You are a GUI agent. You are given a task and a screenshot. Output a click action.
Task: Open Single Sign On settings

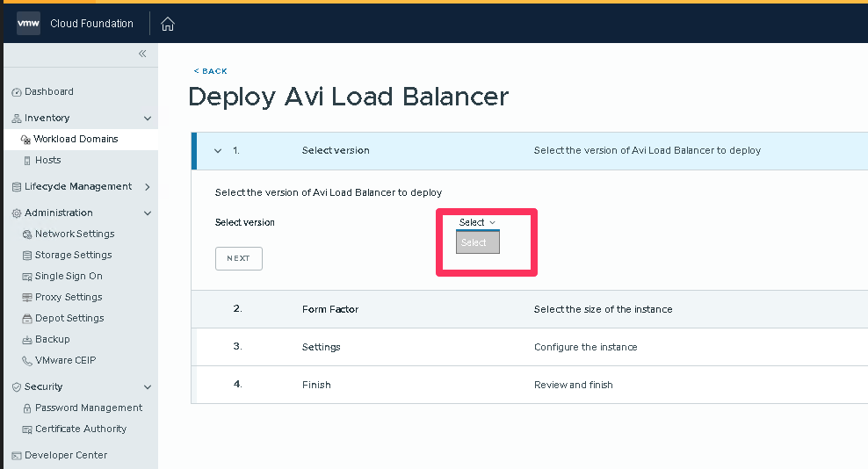69,276
